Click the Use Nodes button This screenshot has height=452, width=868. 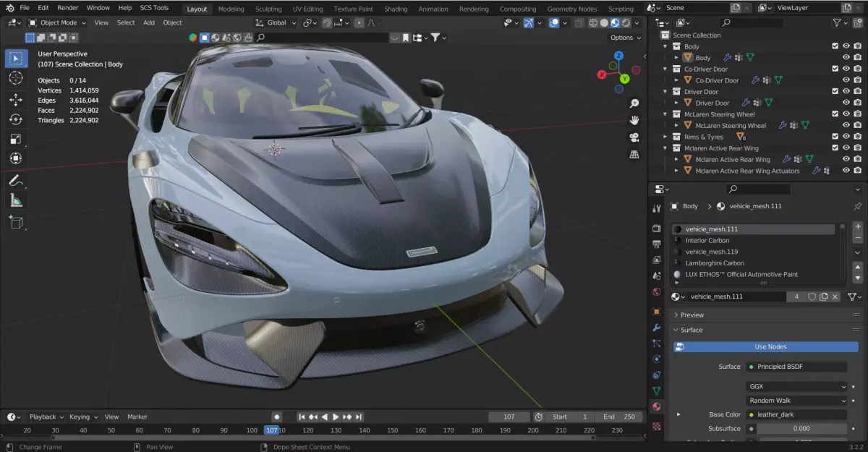[x=770, y=347]
